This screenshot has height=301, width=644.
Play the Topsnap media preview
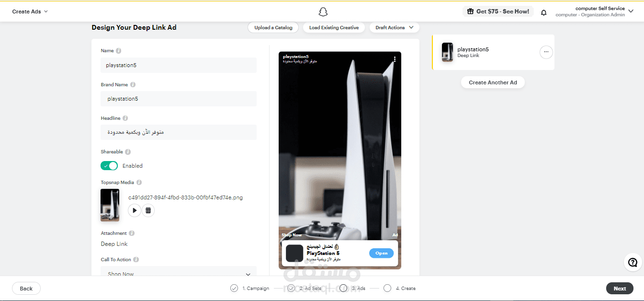point(135,210)
